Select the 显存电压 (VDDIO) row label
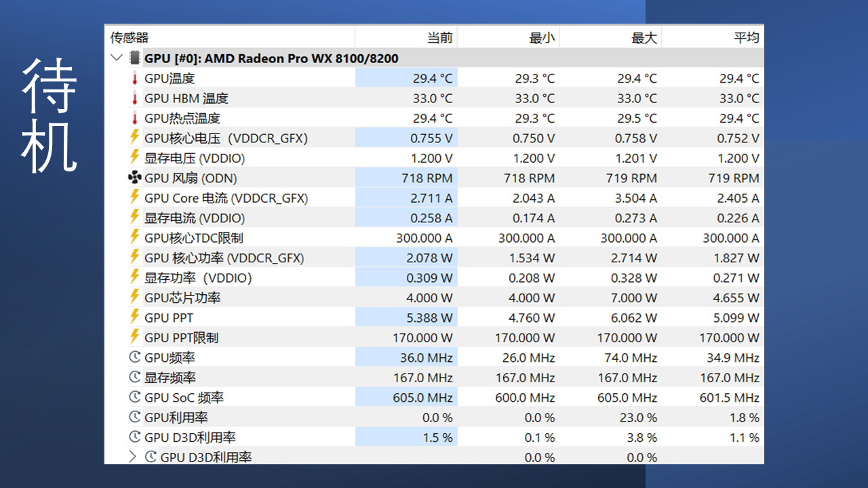868x488 pixels. click(x=195, y=158)
